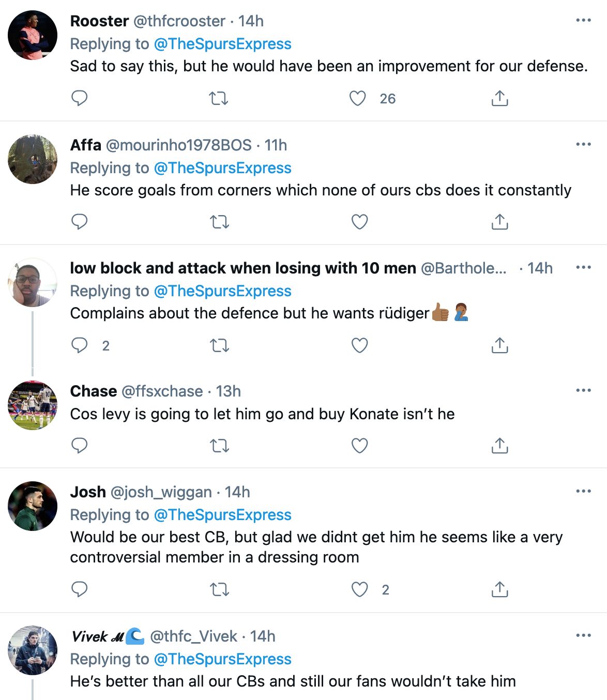Reply to Josh's dressing room tweet
The width and height of the screenshot is (607, 700).
(79, 589)
